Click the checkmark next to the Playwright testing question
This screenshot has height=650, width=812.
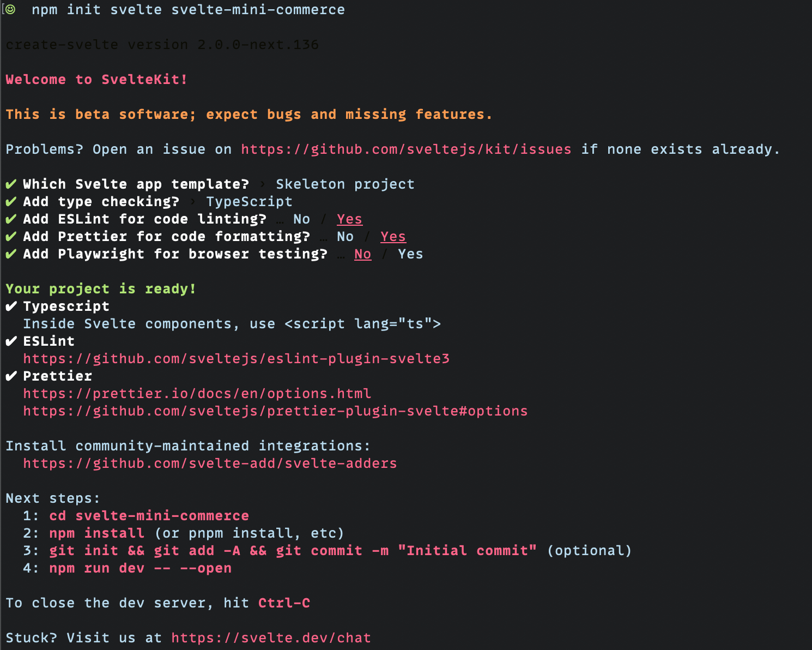11,254
